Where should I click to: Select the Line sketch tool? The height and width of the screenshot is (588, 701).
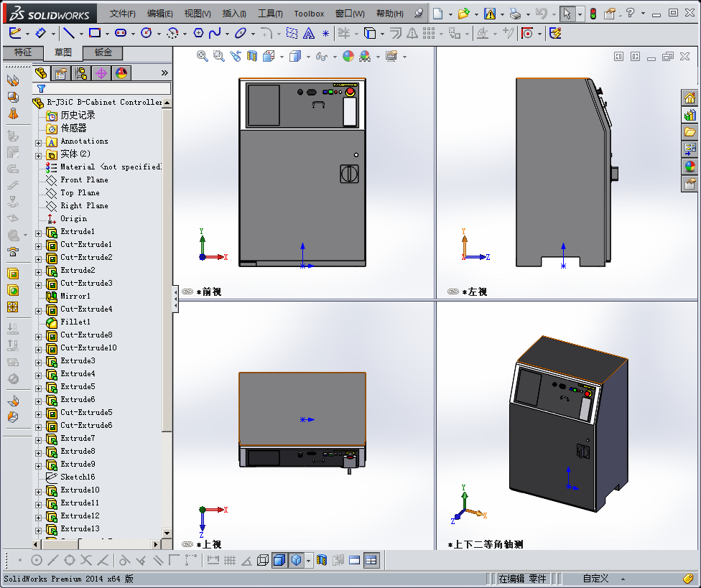[x=68, y=33]
